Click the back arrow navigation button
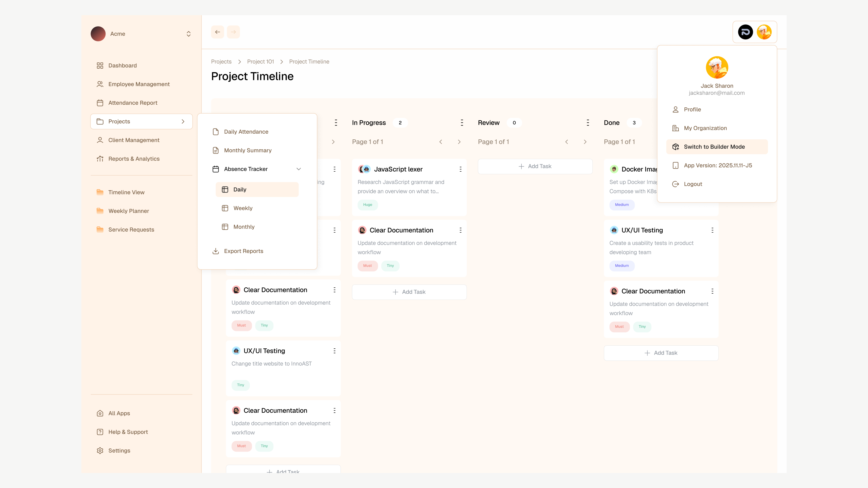This screenshot has height=488, width=868. point(217,32)
